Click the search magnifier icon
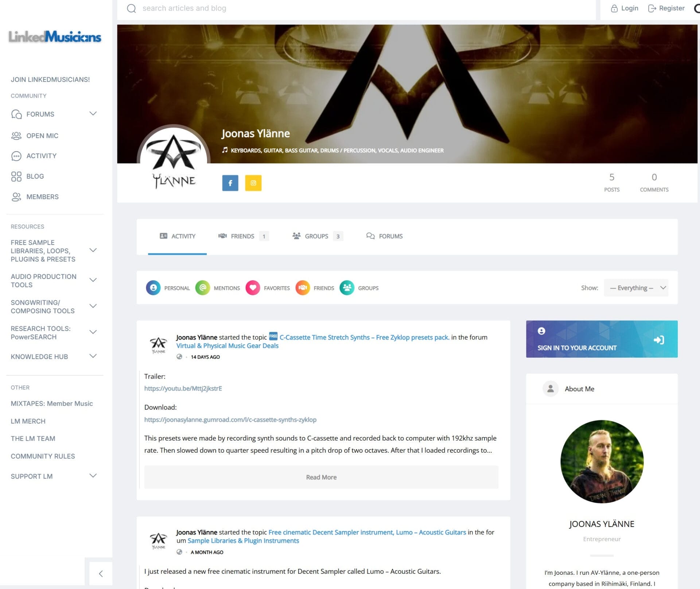The height and width of the screenshot is (589, 700). [x=131, y=8]
